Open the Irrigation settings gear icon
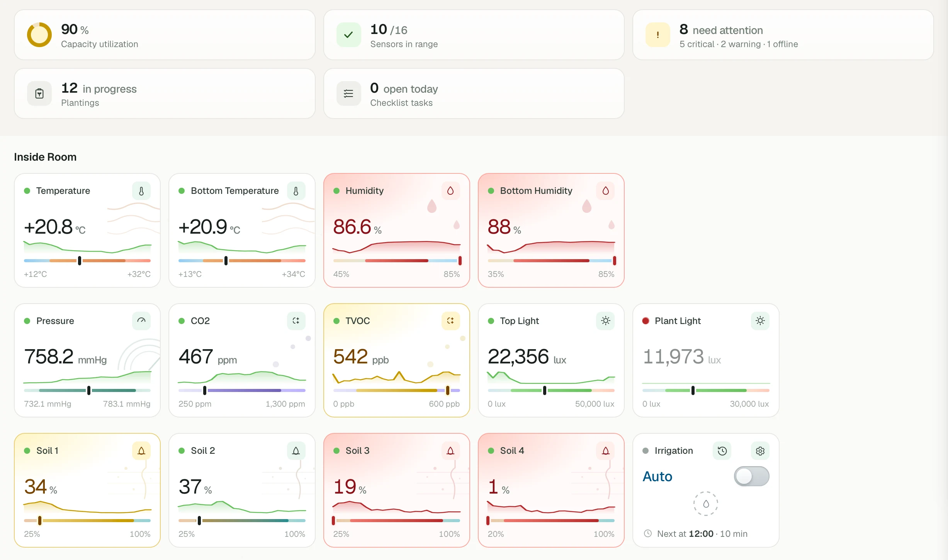Screen dimensions: 948x560 click(x=760, y=451)
